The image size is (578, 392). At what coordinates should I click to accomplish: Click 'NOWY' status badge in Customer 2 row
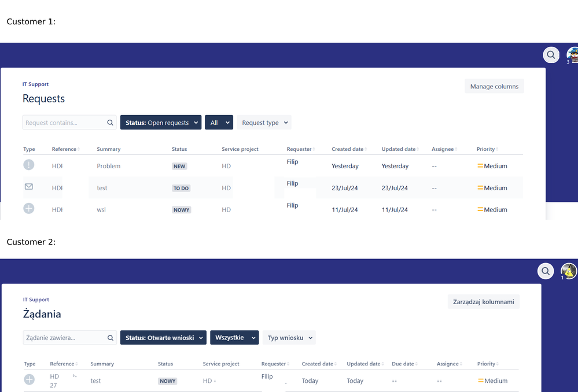(x=168, y=381)
